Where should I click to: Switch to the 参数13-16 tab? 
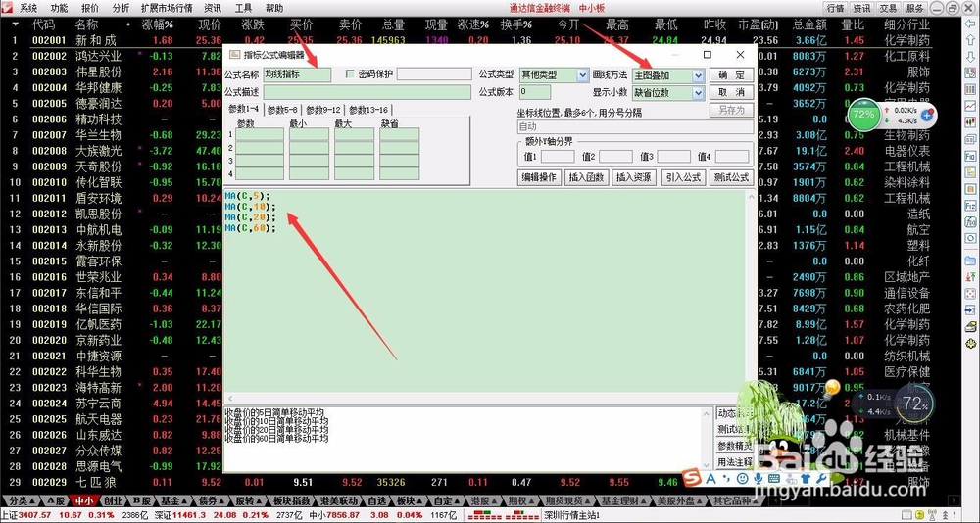click(x=368, y=110)
